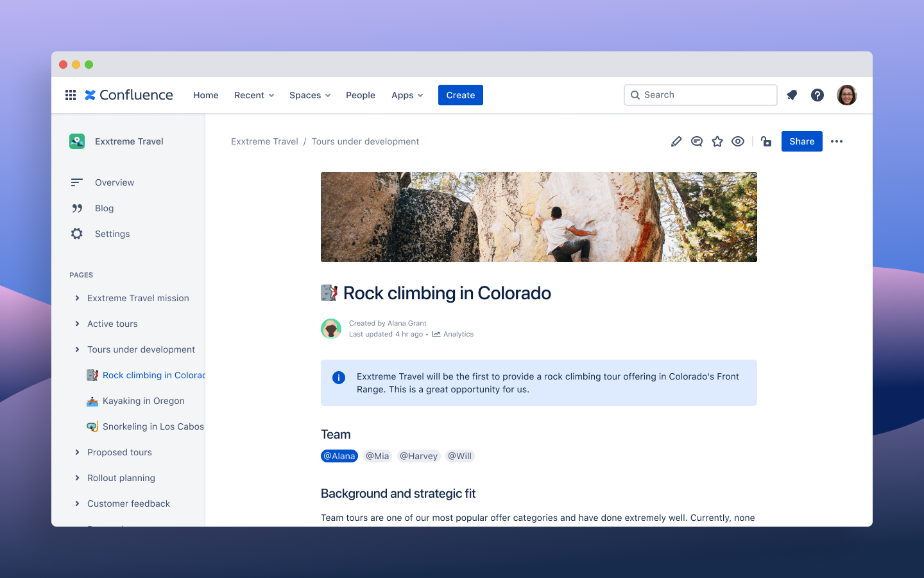Image resolution: width=924 pixels, height=578 pixels.
Task: Open the help question mark icon
Action: click(817, 95)
